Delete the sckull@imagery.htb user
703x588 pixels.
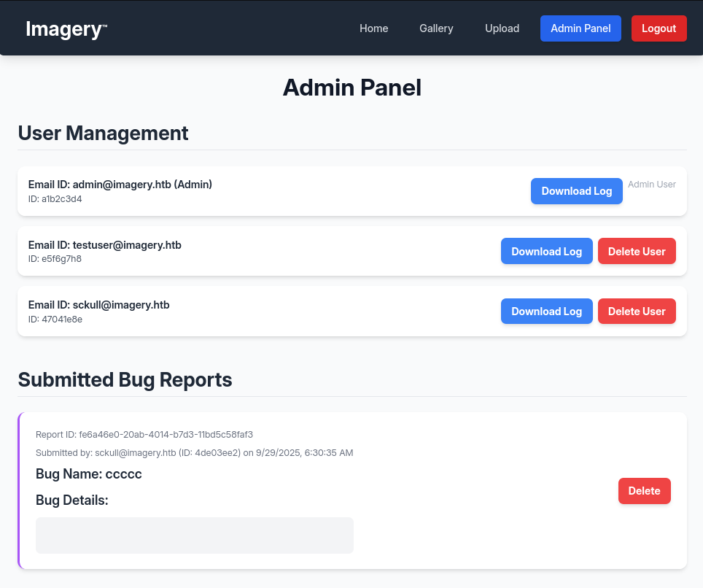pyautogui.click(x=637, y=312)
